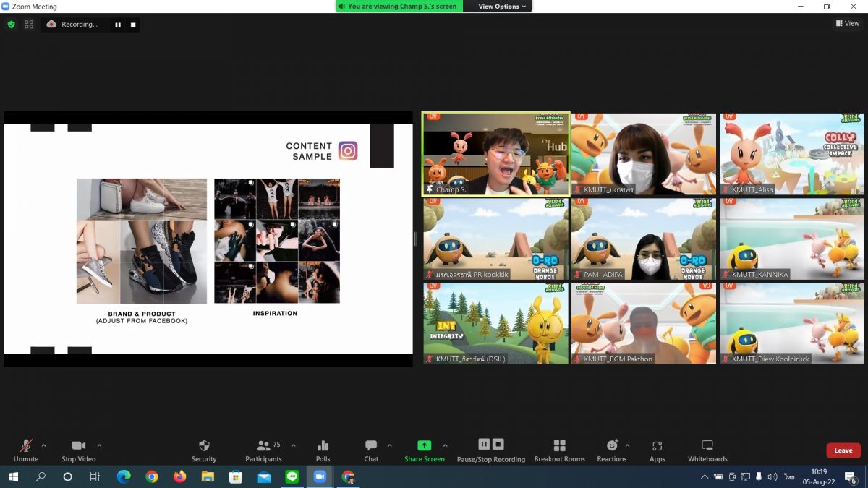Image resolution: width=868 pixels, height=488 pixels.
Task: Grab the divider handle beside shared screen
Action: pos(416,239)
